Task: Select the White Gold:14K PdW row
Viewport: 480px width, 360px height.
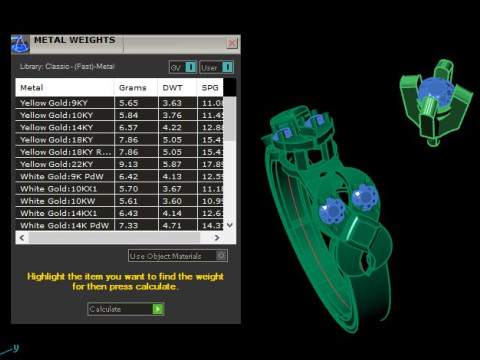Action: click(119, 225)
